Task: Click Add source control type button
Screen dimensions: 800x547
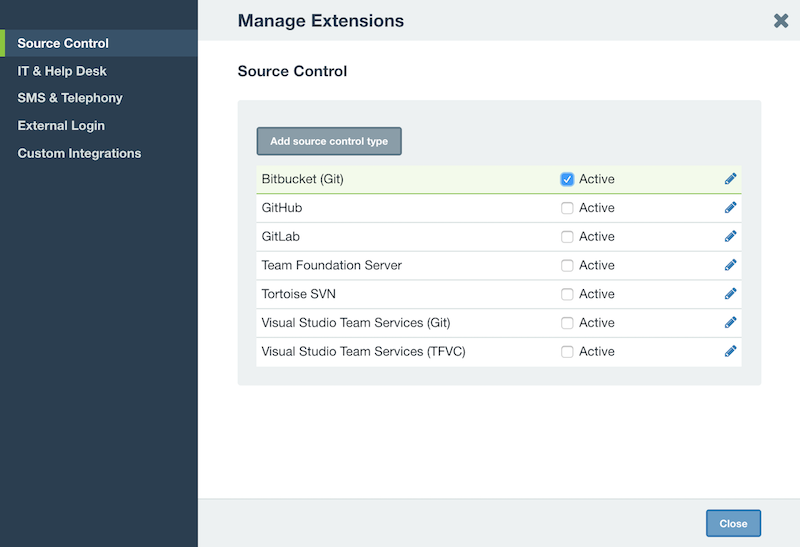Action: (x=329, y=141)
